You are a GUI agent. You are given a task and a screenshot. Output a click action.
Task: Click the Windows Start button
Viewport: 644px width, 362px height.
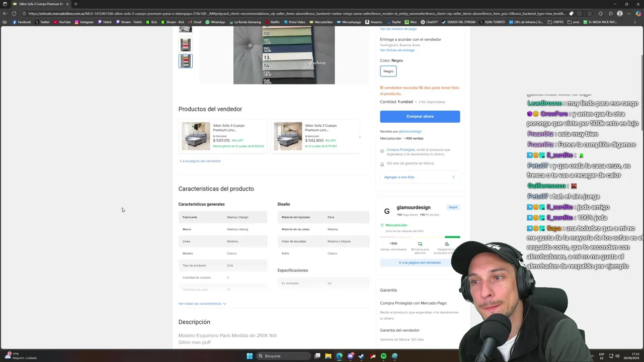pyautogui.click(x=250, y=356)
